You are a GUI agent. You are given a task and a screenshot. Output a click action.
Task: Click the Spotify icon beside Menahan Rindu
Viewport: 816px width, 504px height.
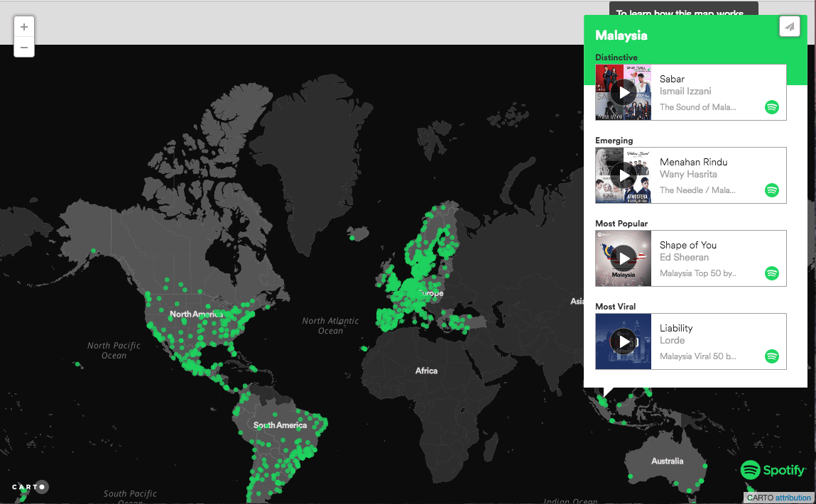[771, 190]
